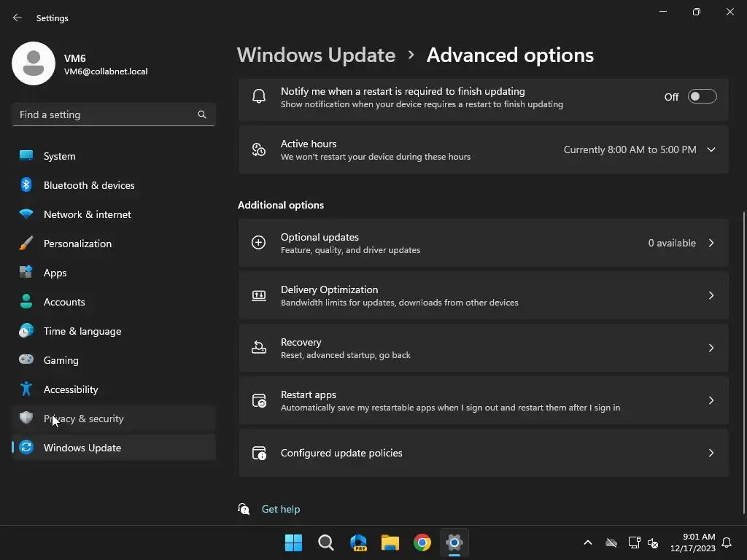
Task: Click the Delivery Optimization icon
Action: pos(259,296)
